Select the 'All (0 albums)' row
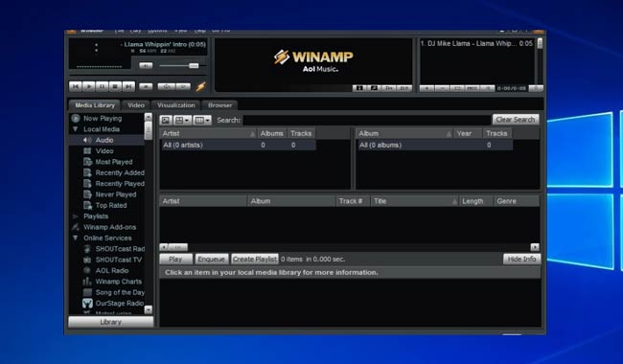Image resolution: width=623 pixels, height=364 pixels. pyautogui.click(x=434, y=145)
